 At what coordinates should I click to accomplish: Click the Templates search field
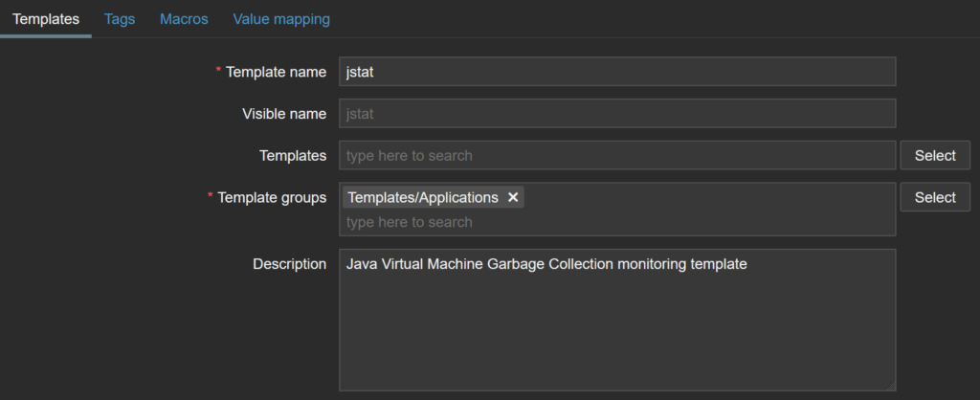[616, 155]
